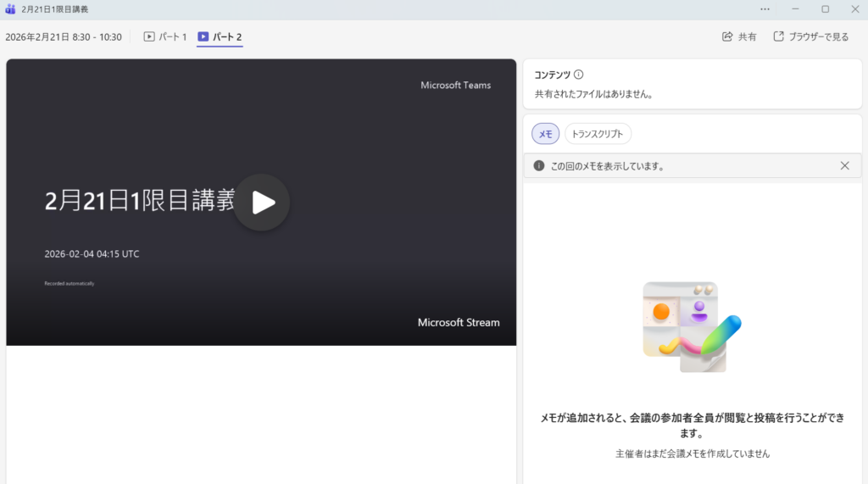This screenshot has width=868, height=484.
Task: Click the info icon beside コンテンツ
Action: tap(579, 75)
